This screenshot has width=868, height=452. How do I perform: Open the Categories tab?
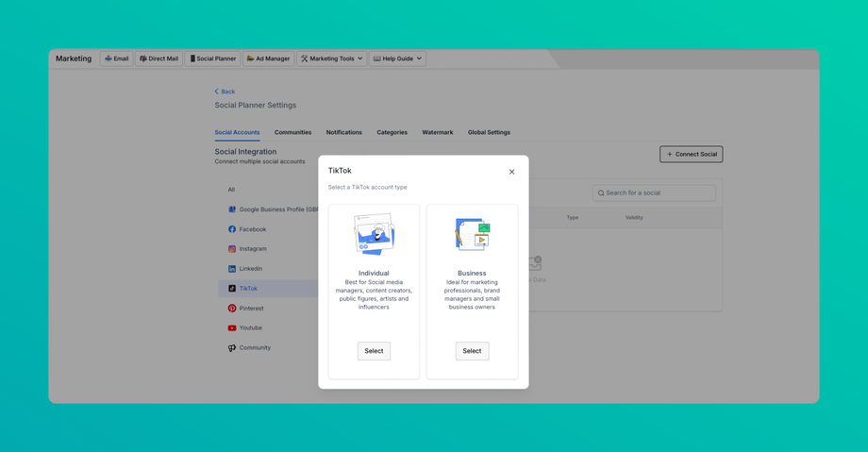pos(392,132)
